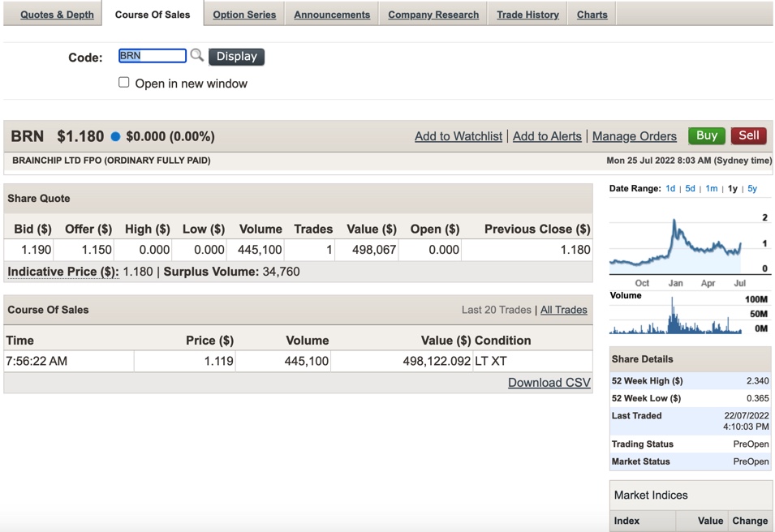Enable Open in new window checkbox

point(123,82)
